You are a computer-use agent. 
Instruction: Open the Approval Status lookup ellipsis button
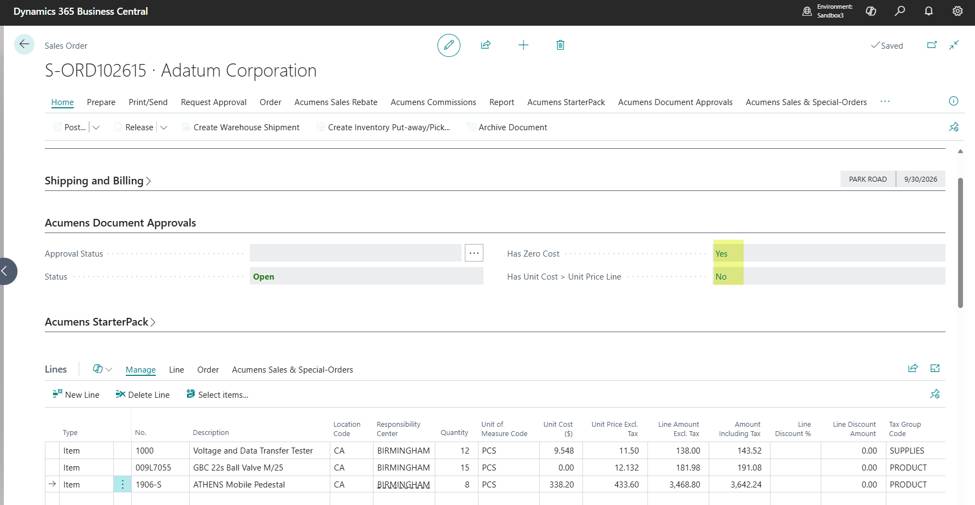[474, 253]
